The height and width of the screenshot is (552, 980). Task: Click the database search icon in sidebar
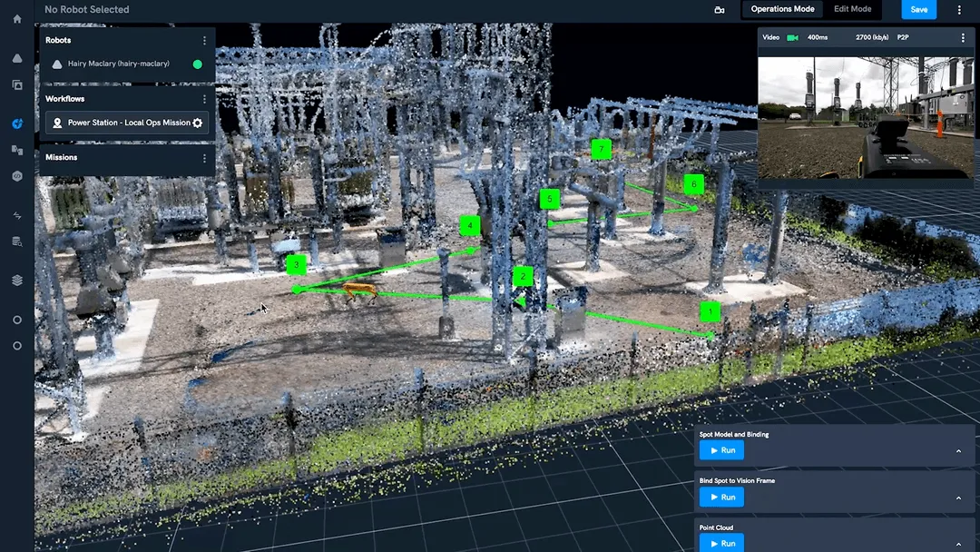[16, 241]
